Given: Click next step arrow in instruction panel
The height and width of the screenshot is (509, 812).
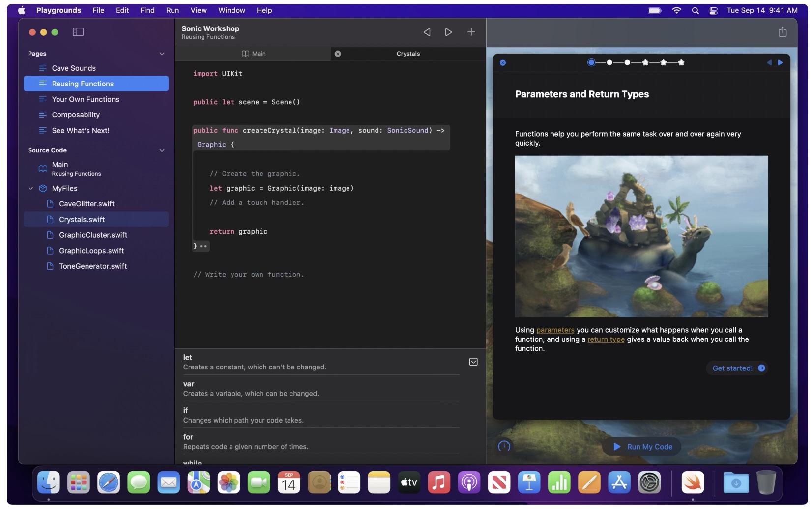Looking at the screenshot, I should coord(780,62).
